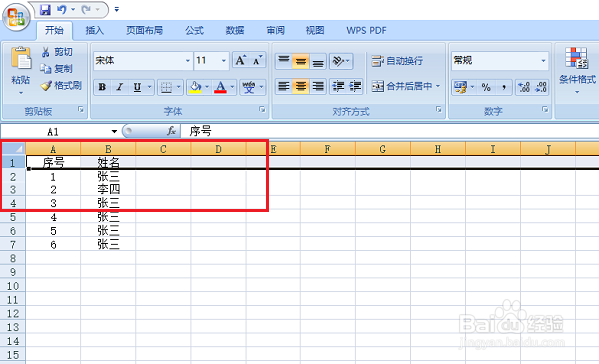Copy selection with 复制
This screenshot has width=599, height=364.
(57, 69)
